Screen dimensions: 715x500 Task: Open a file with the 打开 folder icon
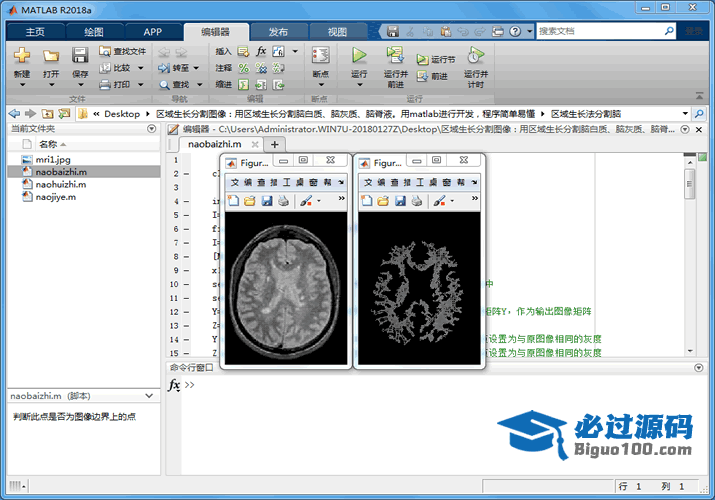pos(51,56)
